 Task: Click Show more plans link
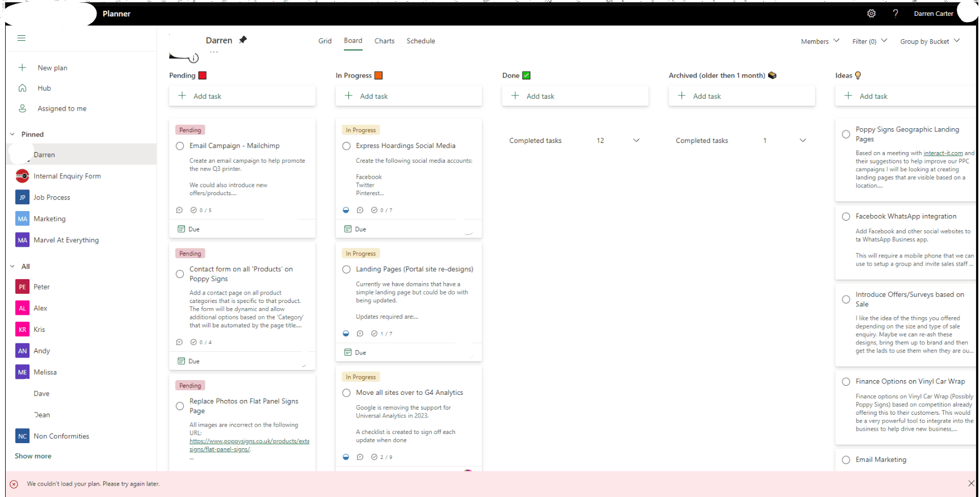pos(33,456)
